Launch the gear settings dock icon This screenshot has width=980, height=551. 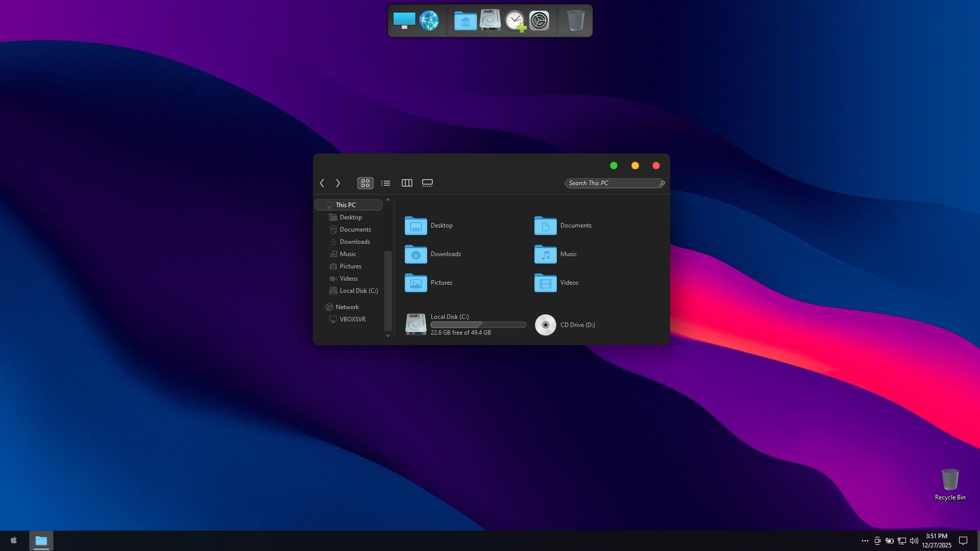point(539,21)
